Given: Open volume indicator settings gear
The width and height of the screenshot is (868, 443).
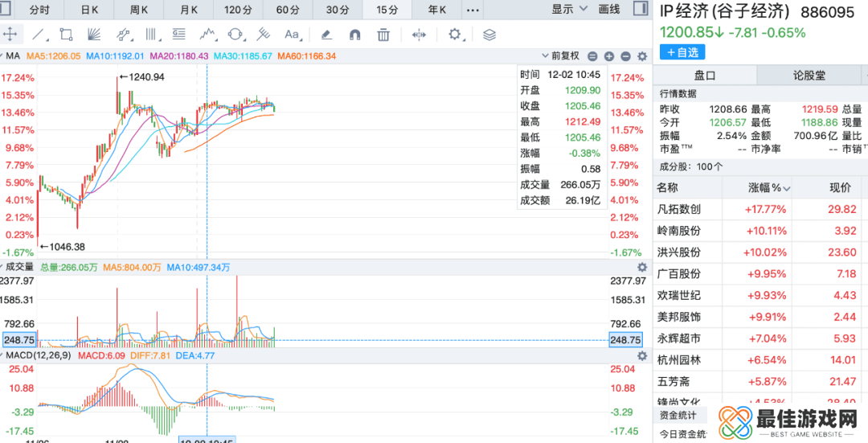Looking at the screenshot, I should click(641, 267).
